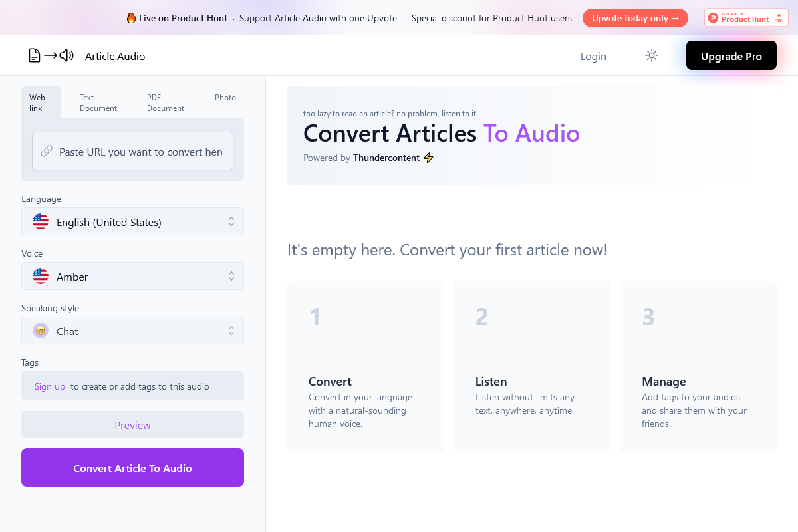This screenshot has height=532, width=798.
Task: Click the Upvote today only button
Action: click(635, 18)
